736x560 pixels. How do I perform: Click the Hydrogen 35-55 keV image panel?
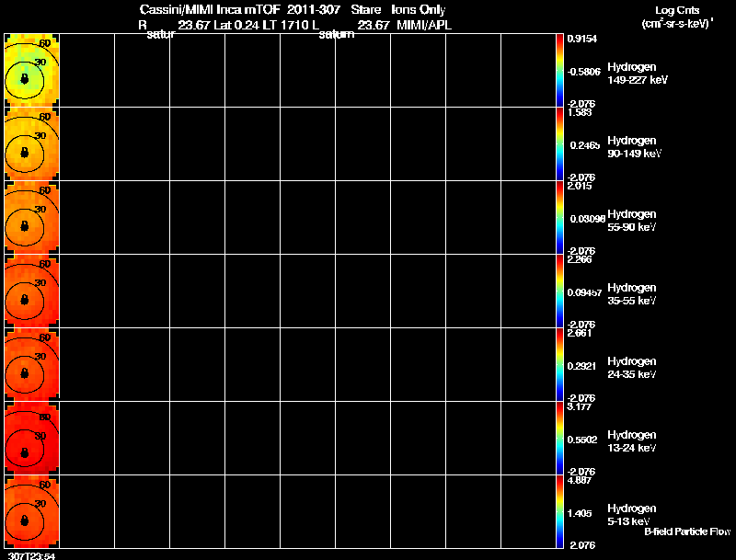[x=32, y=291]
